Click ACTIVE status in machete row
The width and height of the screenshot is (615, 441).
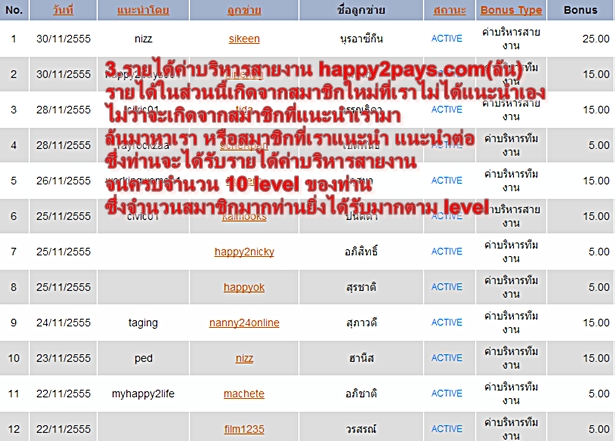tap(447, 394)
